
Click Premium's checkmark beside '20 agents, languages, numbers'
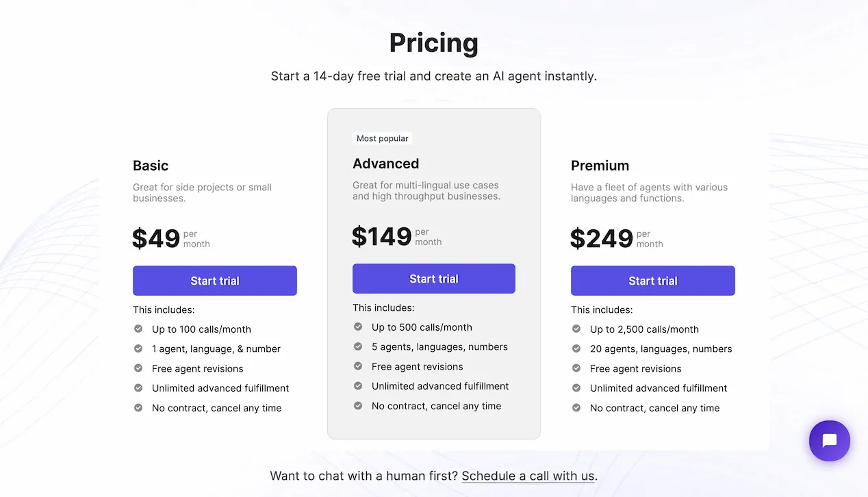(576, 349)
